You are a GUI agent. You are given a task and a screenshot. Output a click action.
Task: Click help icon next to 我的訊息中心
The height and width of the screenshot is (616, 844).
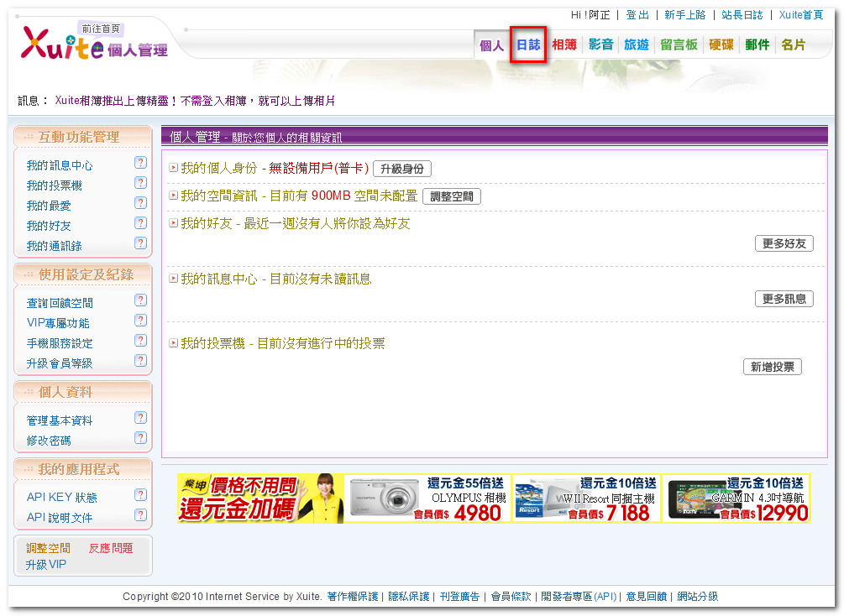(x=140, y=163)
